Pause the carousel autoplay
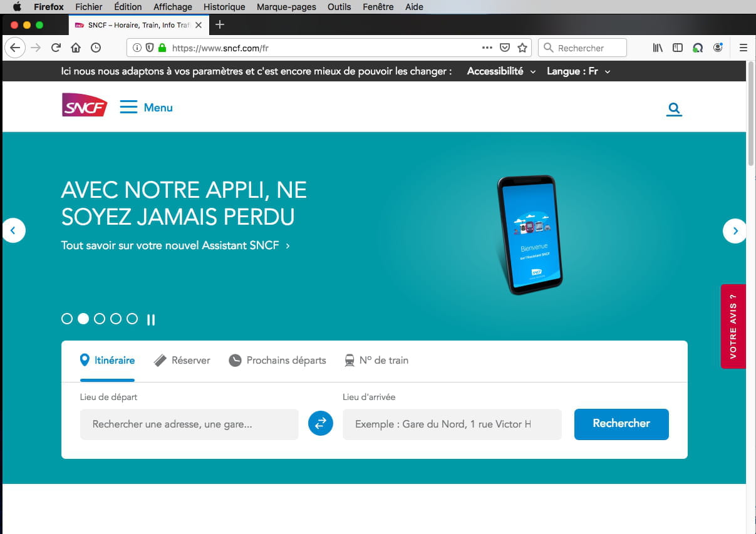This screenshot has width=756, height=534. click(151, 320)
